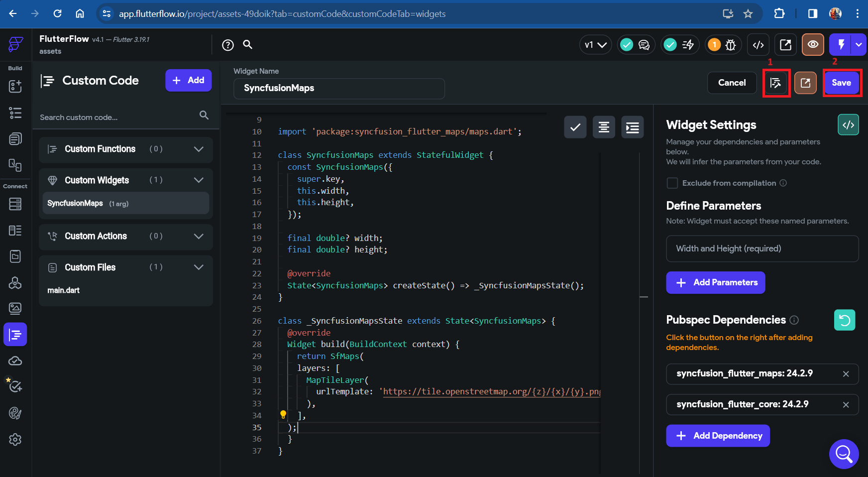868x477 pixels.
Task: Open the API Calls sidebar icon
Action: click(15, 283)
